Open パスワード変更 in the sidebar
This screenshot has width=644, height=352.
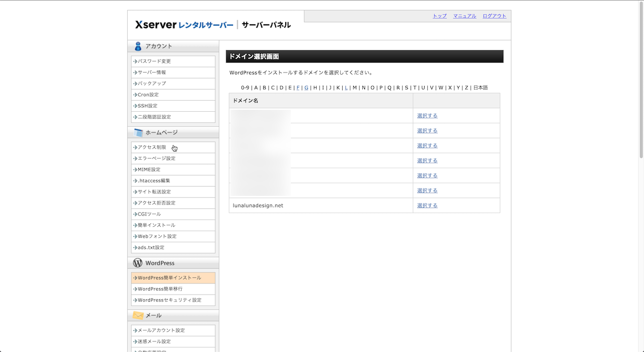(154, 61)
